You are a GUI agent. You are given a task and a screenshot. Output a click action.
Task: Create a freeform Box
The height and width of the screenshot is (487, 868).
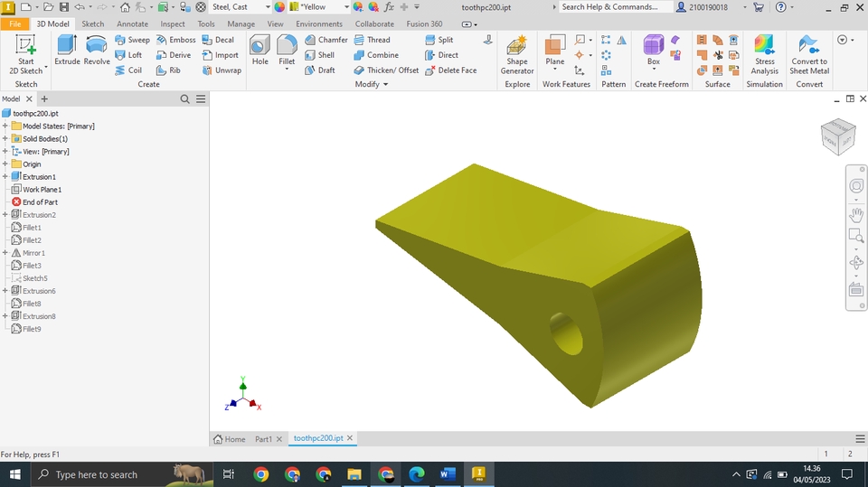(x=653, y=50)
